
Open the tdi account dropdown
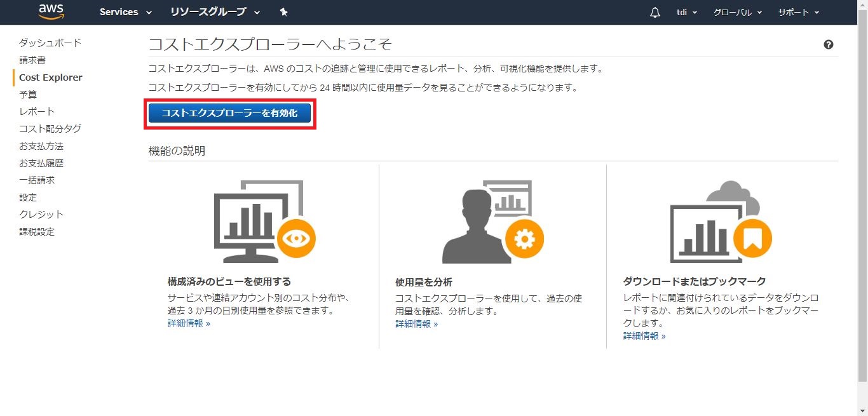click(687, 13)
